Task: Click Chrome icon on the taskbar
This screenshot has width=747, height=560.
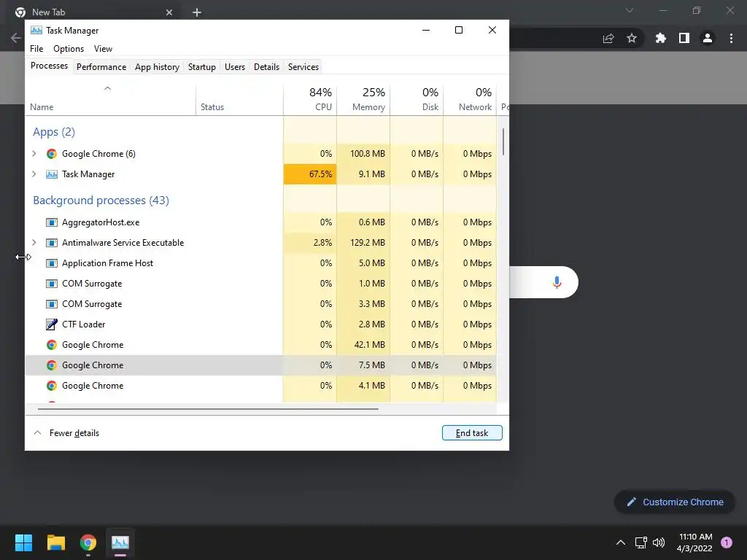Action: [x=88, y=542]
